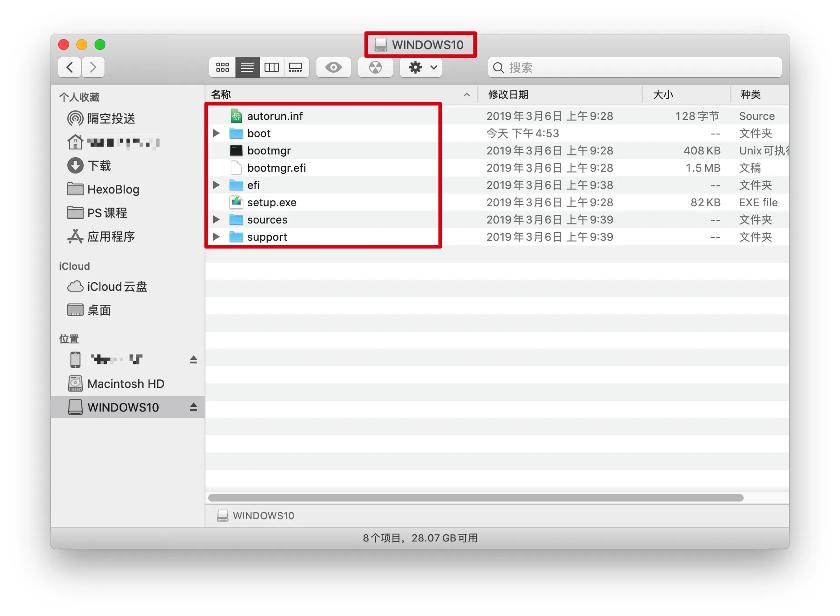Go back with the left chevron button
Image resolution: width=840 pixels, height=616 pixels.
coord(70,67)
